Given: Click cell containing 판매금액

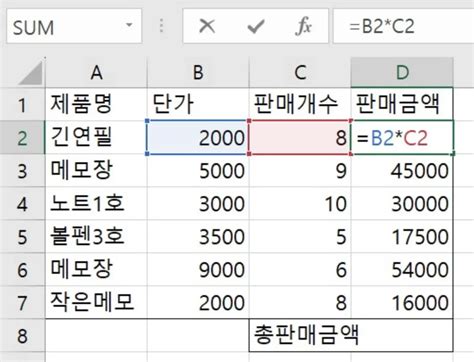Looking at the screenshot, I should [402, 105].
